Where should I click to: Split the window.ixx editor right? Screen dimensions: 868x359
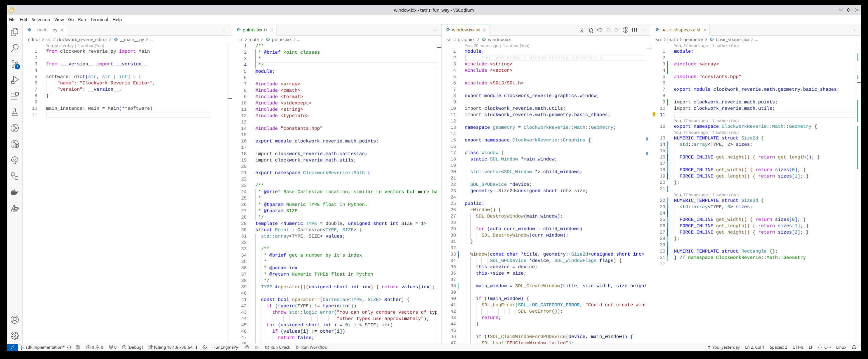tap(634, 30)
